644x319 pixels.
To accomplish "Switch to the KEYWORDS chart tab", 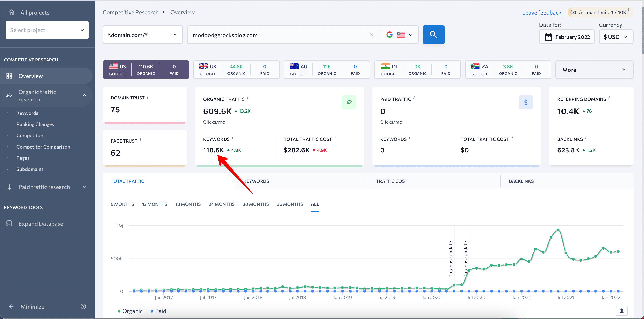I will [x=256, y=181].
